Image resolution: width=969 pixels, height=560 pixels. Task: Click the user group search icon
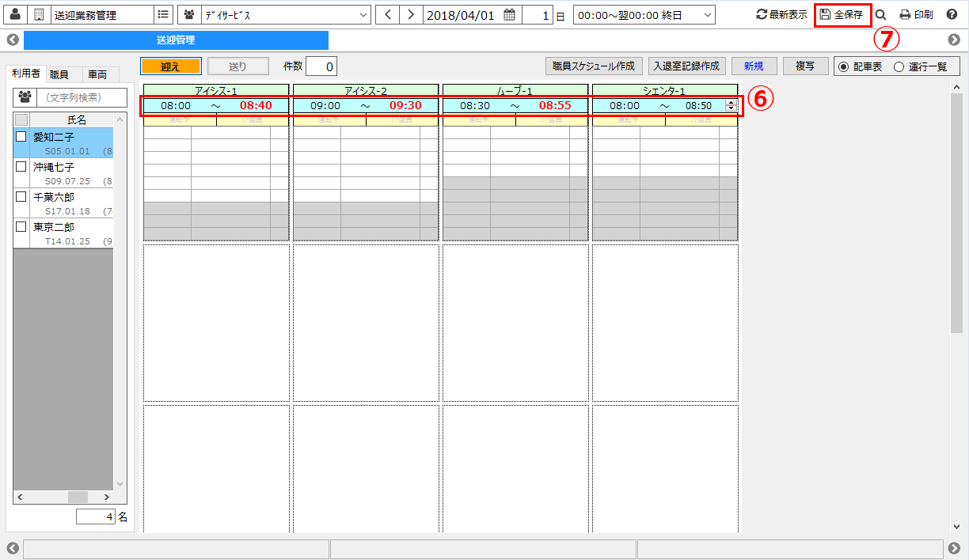pyautogui.click(x=25, y=97)
